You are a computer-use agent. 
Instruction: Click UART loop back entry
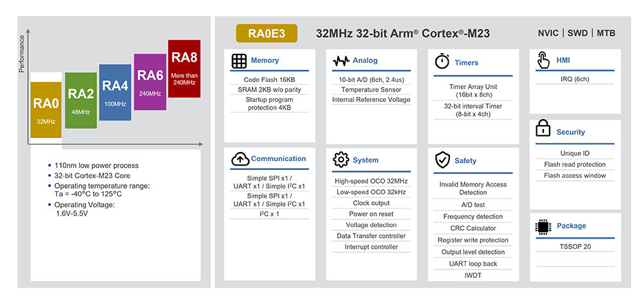coord(473,264)
